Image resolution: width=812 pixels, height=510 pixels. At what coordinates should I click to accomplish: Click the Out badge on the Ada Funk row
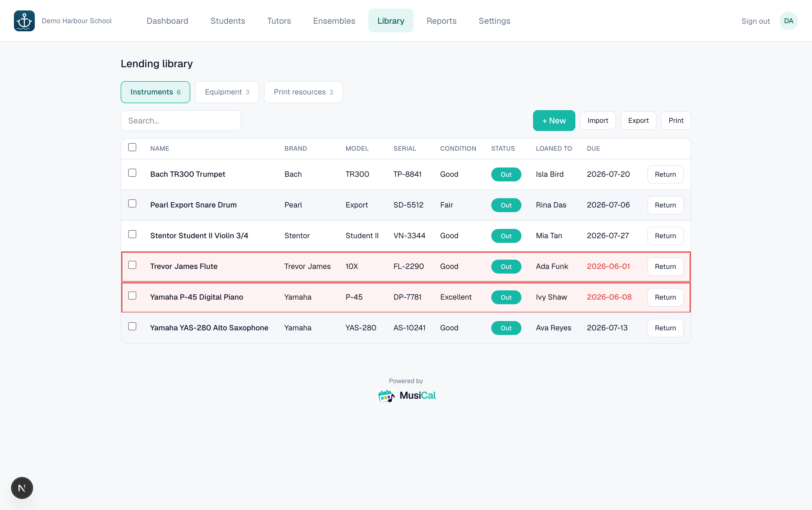506,267
